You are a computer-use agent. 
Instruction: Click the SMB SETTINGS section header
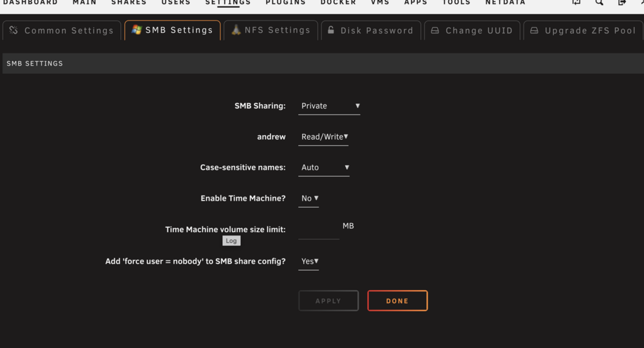(323, 63)
